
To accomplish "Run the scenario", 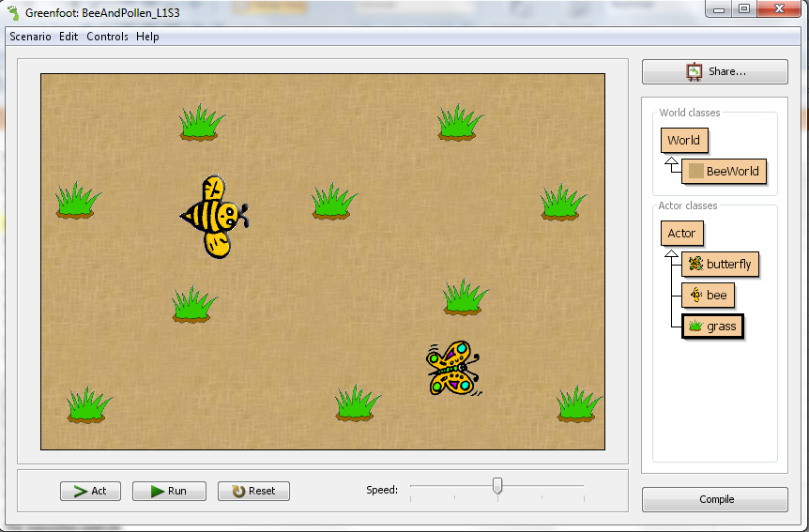I will point(169,492).
